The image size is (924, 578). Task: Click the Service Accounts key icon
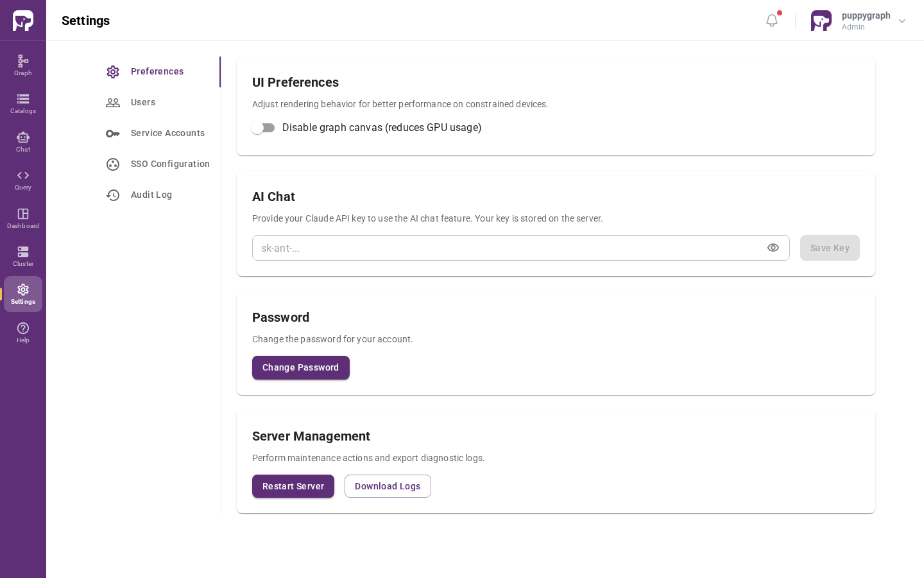113,134
